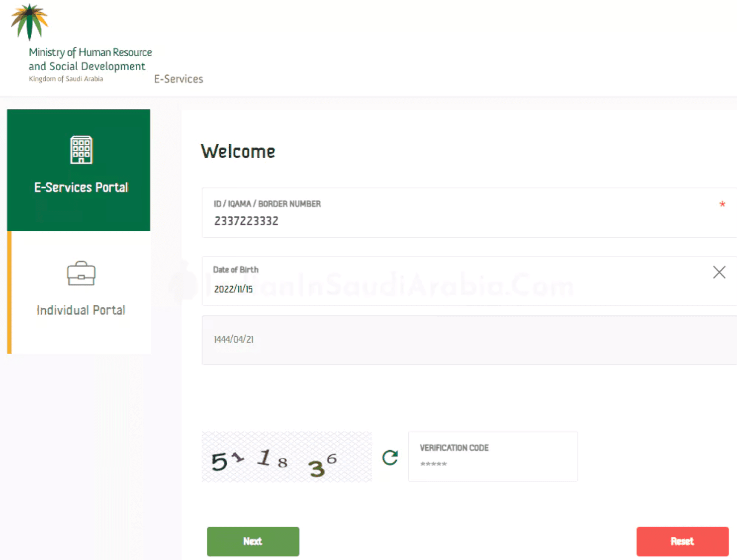Click the Welcome heading

click(238, 151)
